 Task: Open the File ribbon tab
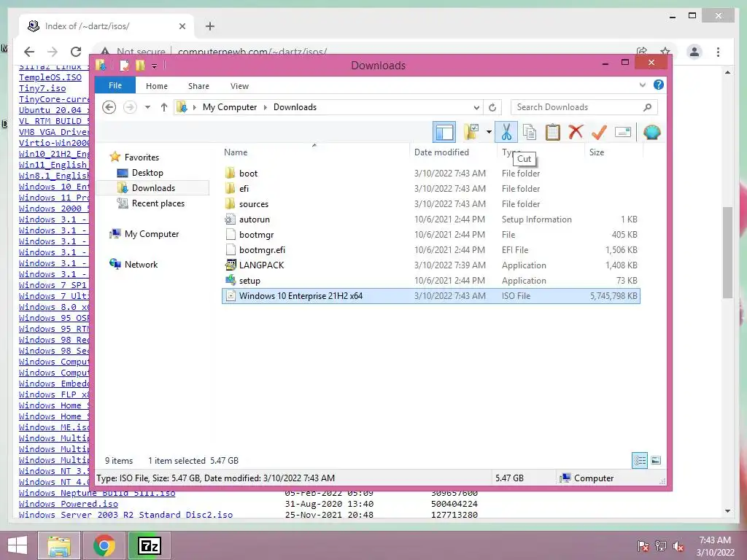click(x=115, y=86)
